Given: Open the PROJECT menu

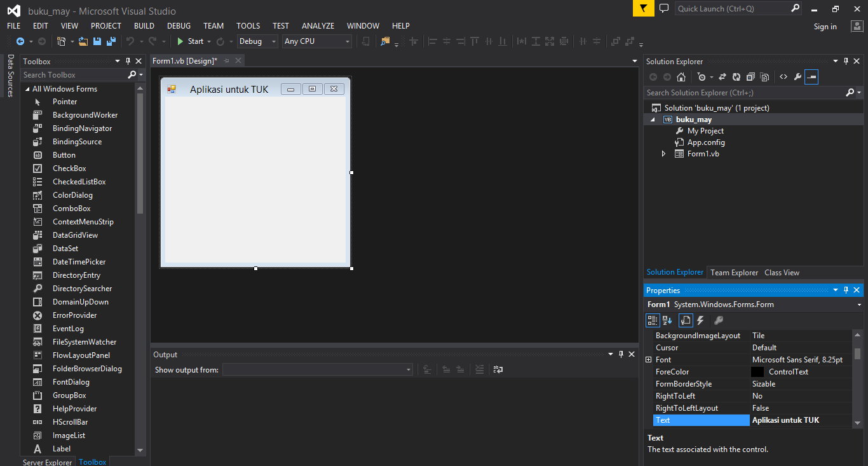Looking at the screenshot, I should point(105,26).
